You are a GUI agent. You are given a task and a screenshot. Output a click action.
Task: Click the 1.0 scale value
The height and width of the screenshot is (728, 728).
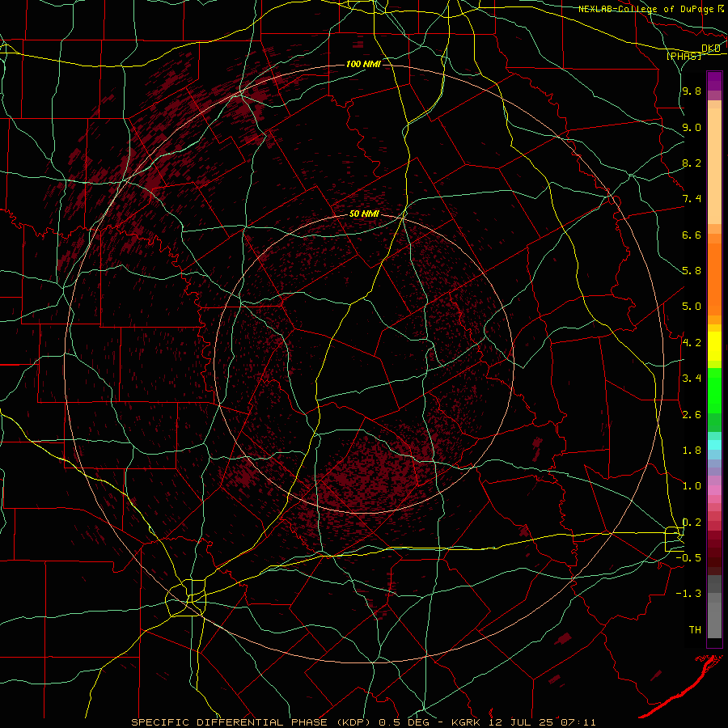692,486
